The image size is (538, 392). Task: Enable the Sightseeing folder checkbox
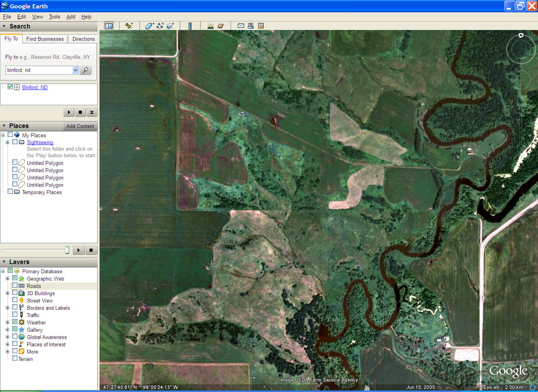(x=15, y=142)
